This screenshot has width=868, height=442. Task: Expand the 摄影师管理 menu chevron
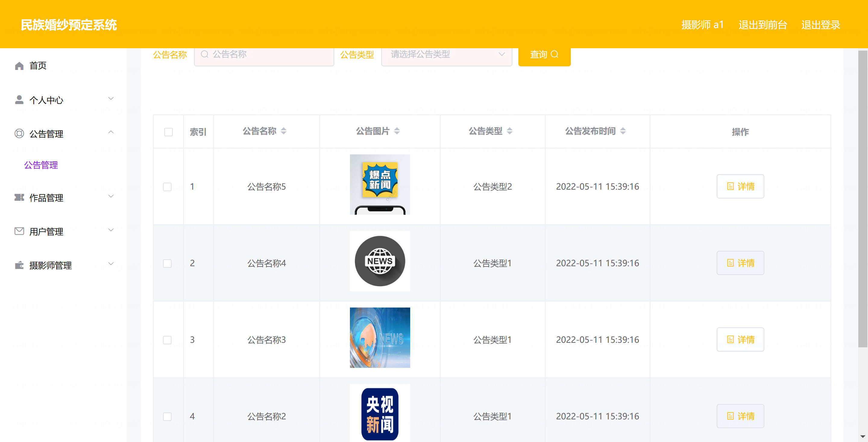point(111,264)
